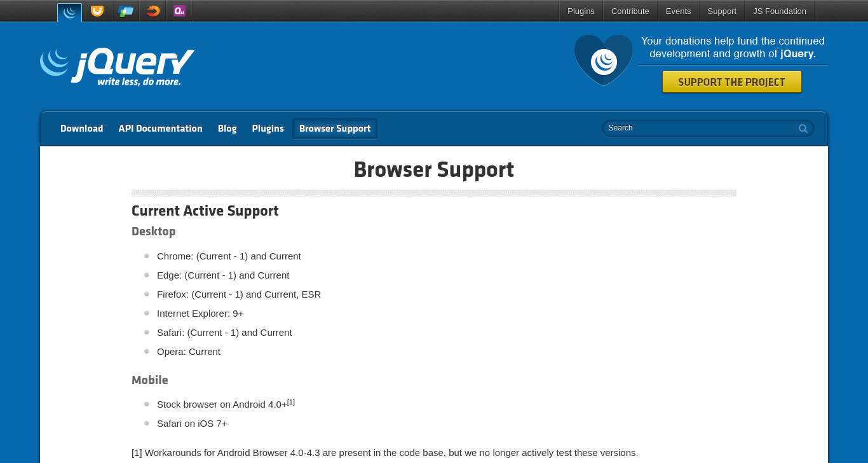Image resolution: width=868 pixels, height=463 pixels.
Task: Click 'Safari on iOS 7+' list item
Action: (x=192, y=424)
